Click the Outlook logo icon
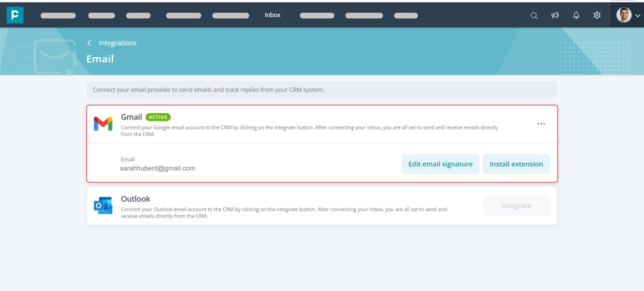 pos(103,206)
